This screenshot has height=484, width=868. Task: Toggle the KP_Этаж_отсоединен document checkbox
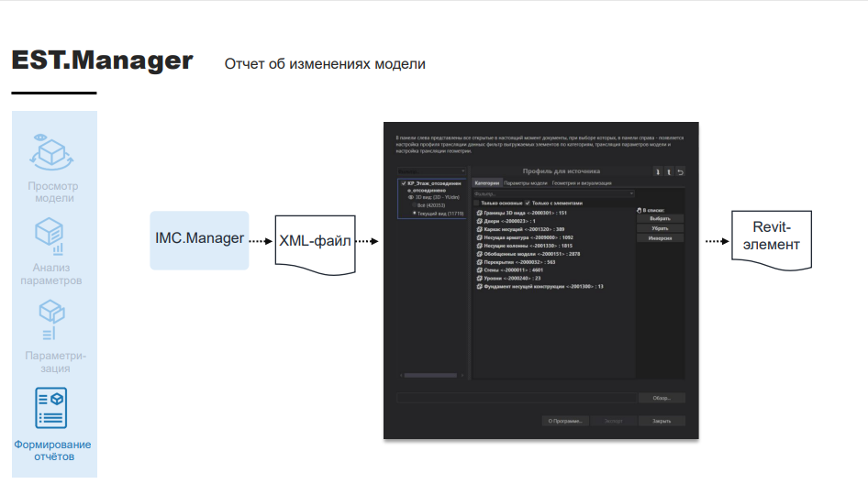click(404, 183)
